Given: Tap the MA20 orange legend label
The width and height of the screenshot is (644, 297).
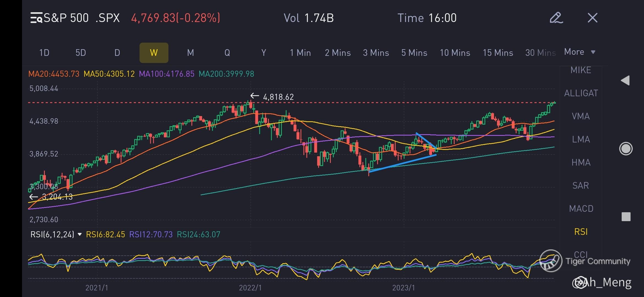Looking at the screenshot, I should 54,74.
